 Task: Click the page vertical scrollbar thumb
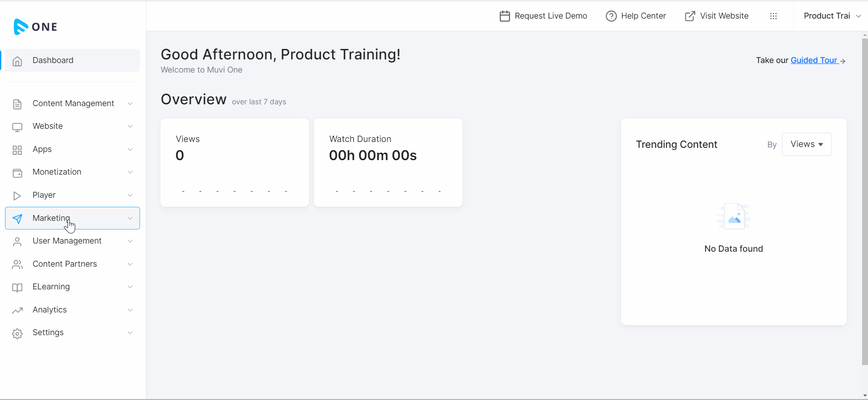865,202
